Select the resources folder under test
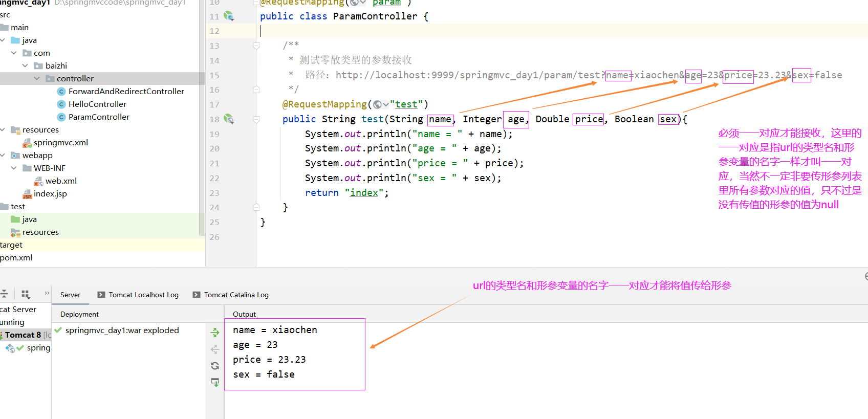The image size is (868, 419). [x=40, y=232]
